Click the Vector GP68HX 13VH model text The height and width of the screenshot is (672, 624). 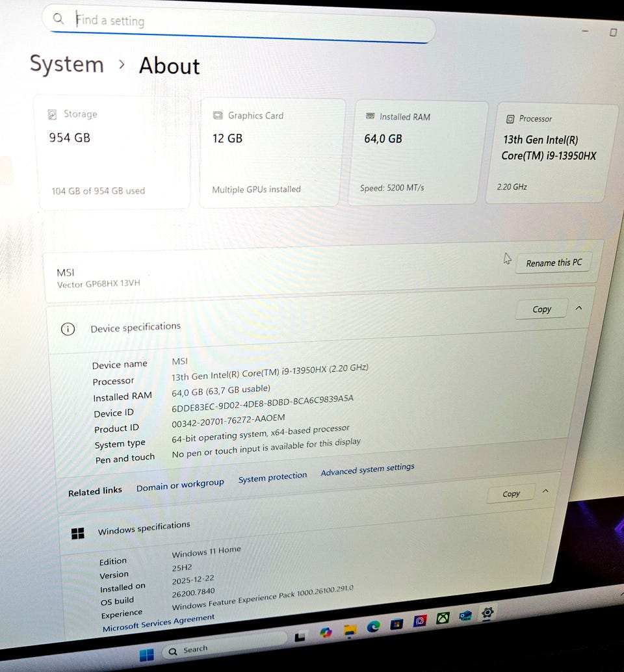[x=99, y=284]
